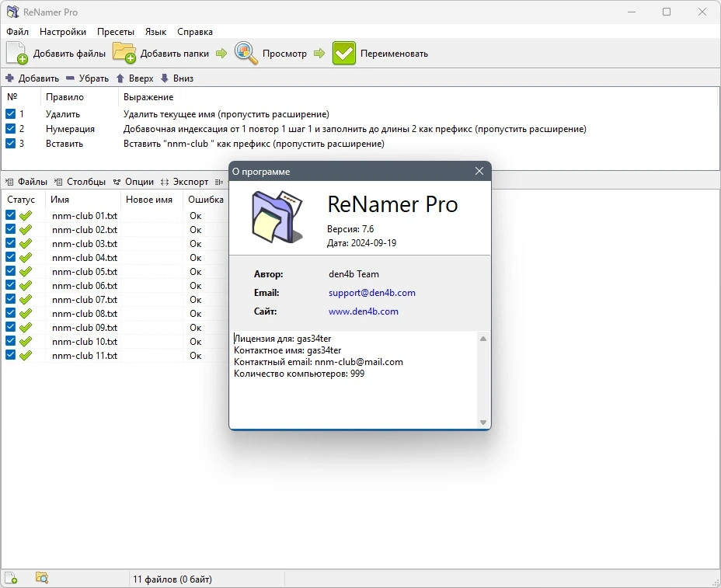Open the Настройки menu

pyautogui.click(x=62, y=32)
